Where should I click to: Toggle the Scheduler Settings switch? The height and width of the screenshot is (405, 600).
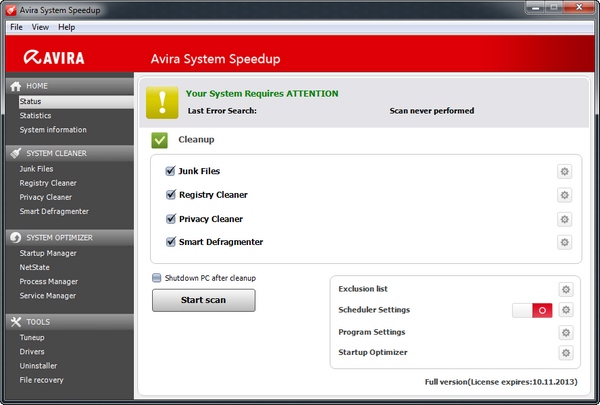pos(532,310)
